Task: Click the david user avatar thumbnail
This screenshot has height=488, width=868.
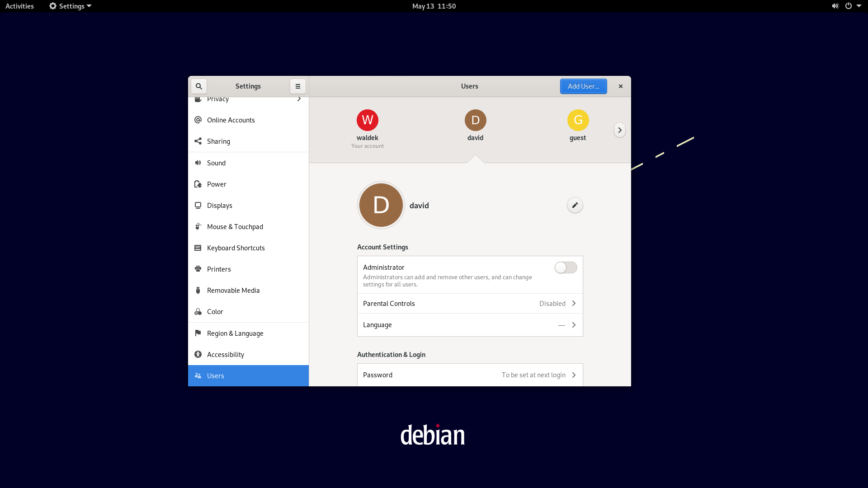Action: point(475,120)
